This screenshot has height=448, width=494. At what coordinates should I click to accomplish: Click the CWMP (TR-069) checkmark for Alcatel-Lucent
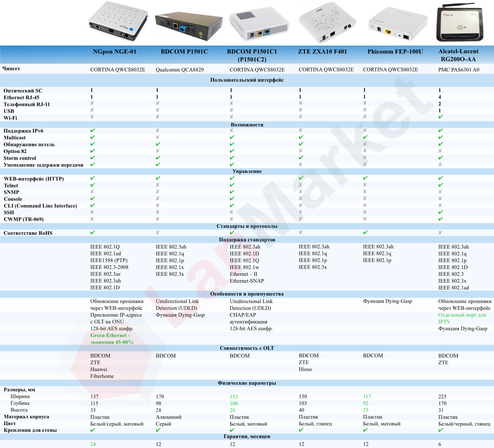[441, 219]
